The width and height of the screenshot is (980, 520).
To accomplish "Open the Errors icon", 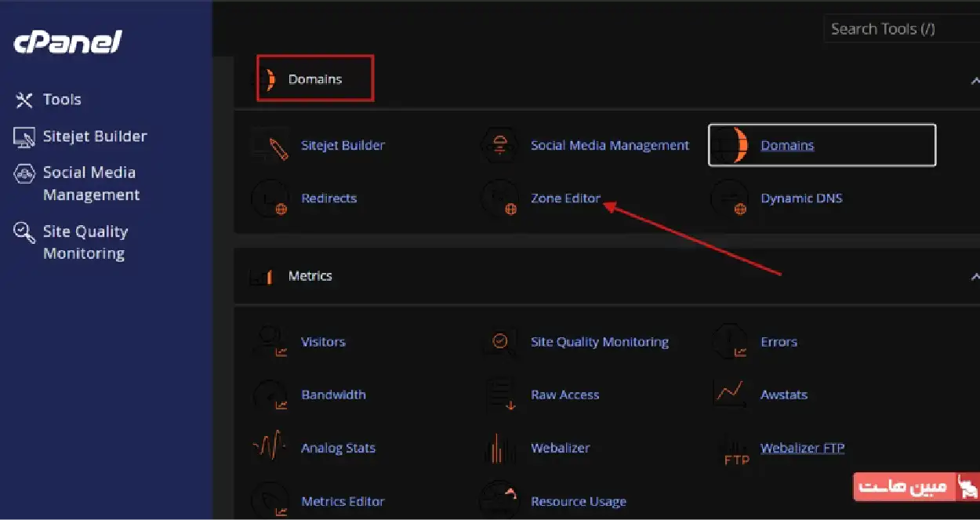I will pyautogui.click(x=730, y=342).
